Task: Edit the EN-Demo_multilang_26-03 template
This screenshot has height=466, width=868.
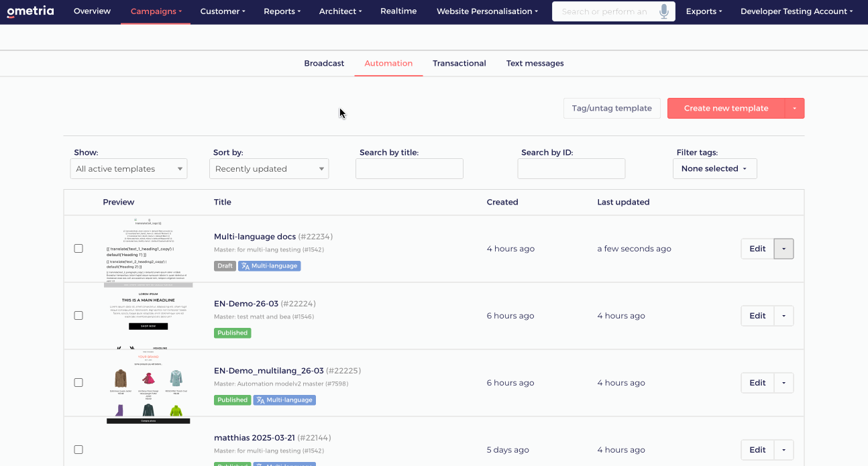Action: point(757,383)
